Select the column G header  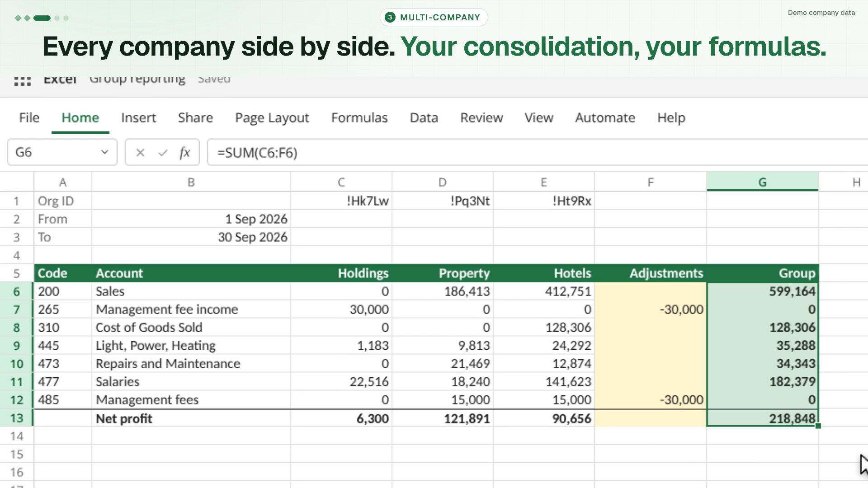[x=762, y=182]
